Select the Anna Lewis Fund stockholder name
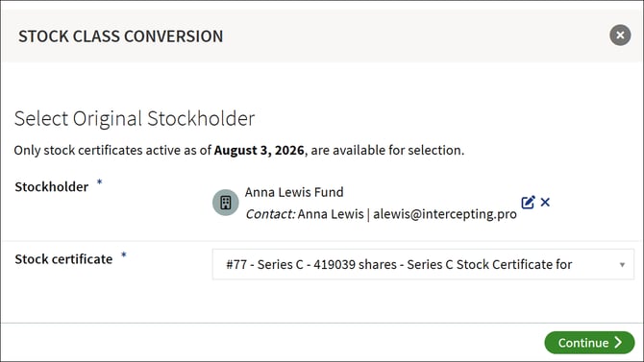Image resolution: width=644 pixels, height=362 pixels. coord(294,192)
